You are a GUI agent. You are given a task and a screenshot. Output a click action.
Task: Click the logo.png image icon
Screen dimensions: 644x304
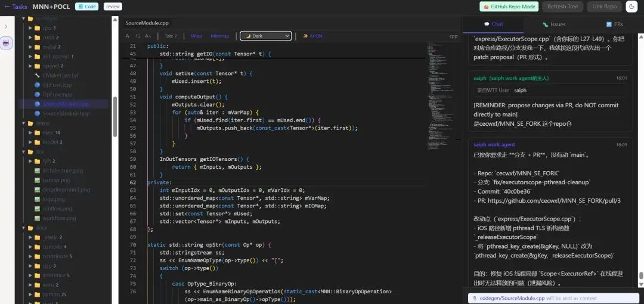coord(38,199)
